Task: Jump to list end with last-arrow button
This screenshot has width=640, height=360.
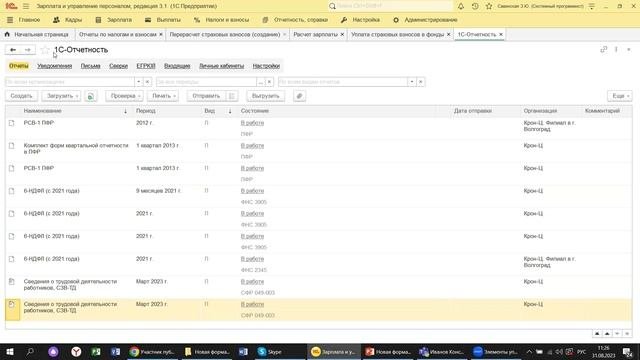Action: [x=627, y=334]
